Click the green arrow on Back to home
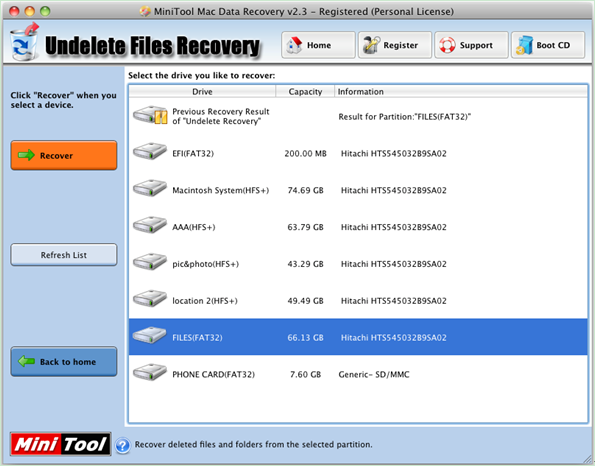 click(x=26, y=361)
